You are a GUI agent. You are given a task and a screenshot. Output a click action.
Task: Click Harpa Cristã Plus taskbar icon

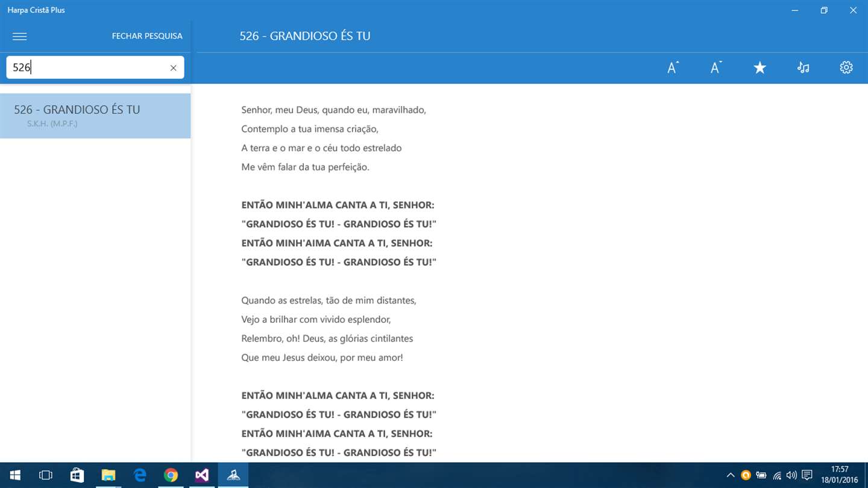pos(233,475)
